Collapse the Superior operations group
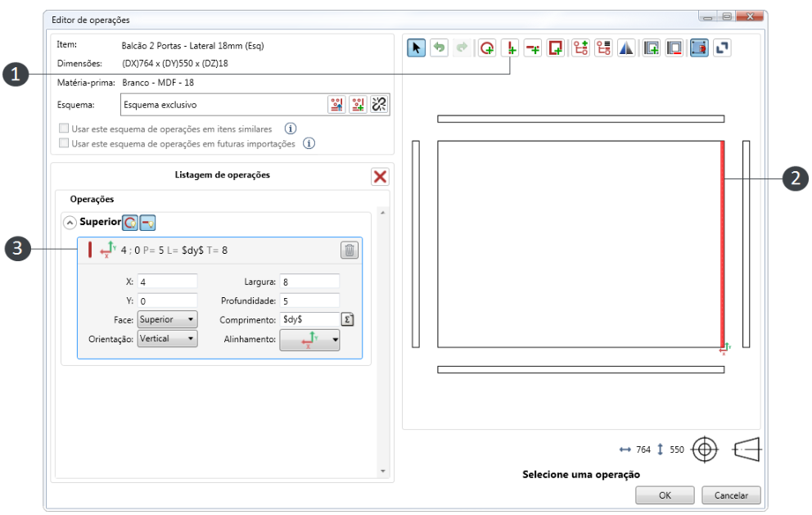The width and height of the screenshot is (812, 515). (70, 223)
